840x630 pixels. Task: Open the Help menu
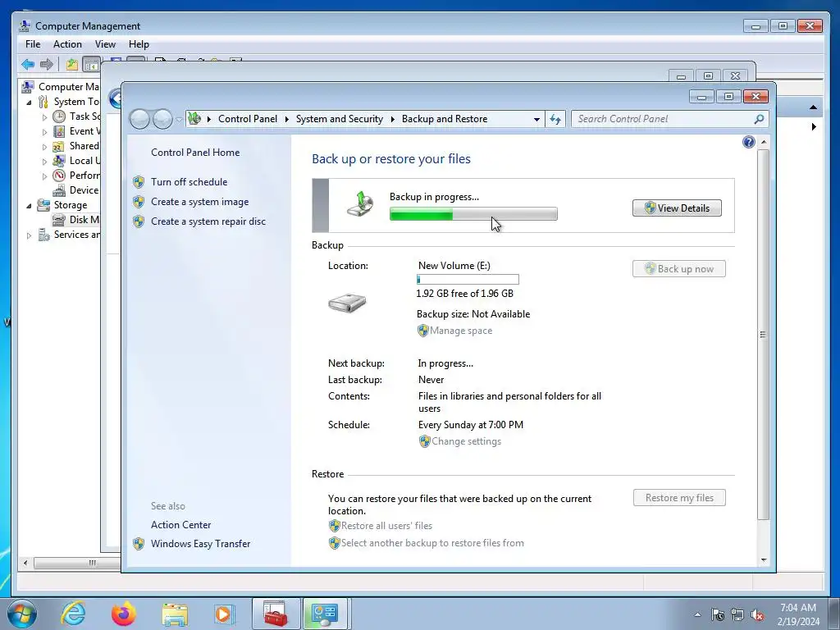pyautogui.click(x=139, y=44)
